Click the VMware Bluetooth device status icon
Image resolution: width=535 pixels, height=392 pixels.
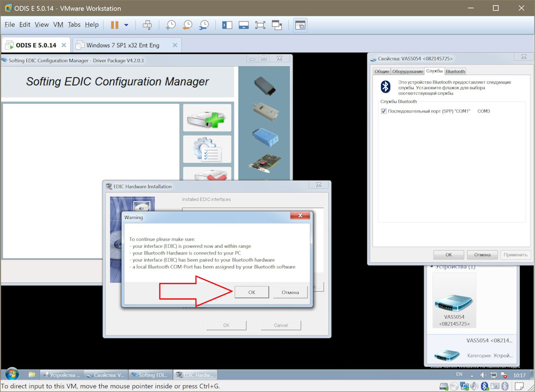484,386
